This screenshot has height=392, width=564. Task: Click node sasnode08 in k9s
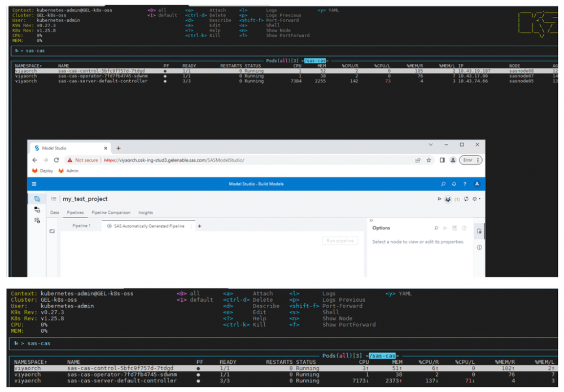[521, 71]
